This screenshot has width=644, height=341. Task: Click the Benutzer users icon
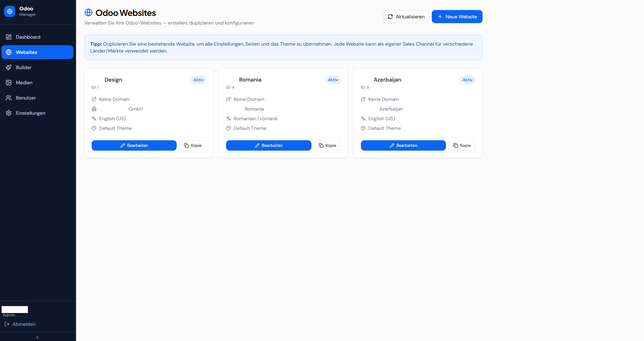[9, 98]
